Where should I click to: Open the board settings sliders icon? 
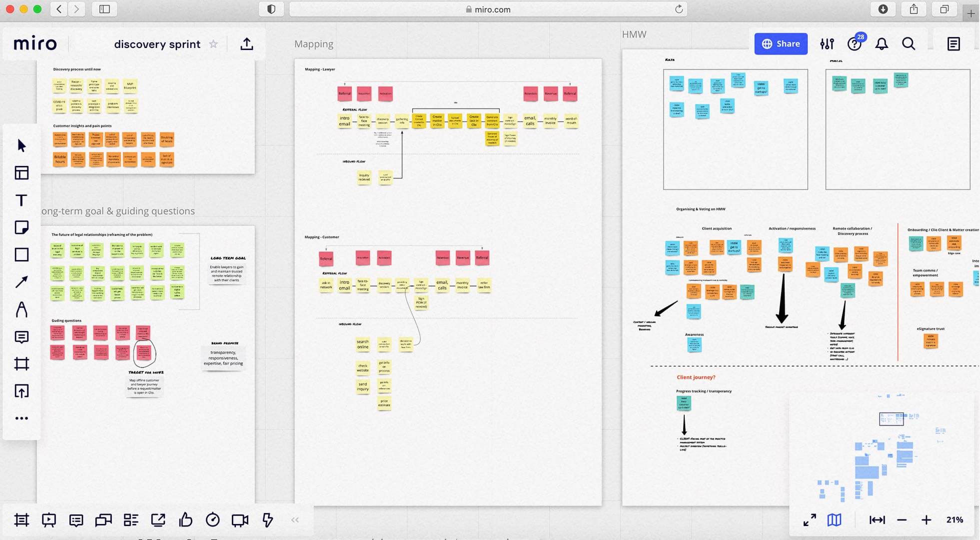[827, 44]
